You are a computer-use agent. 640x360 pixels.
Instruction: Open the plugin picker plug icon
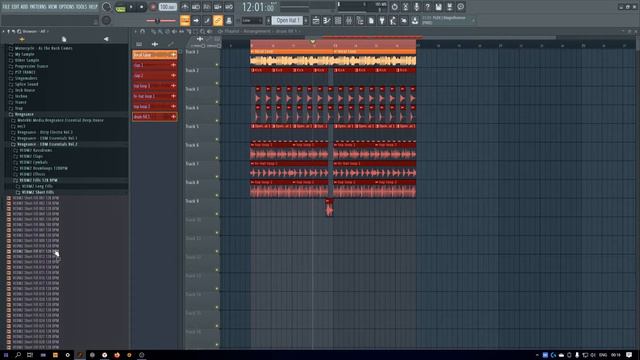(382, 20)
